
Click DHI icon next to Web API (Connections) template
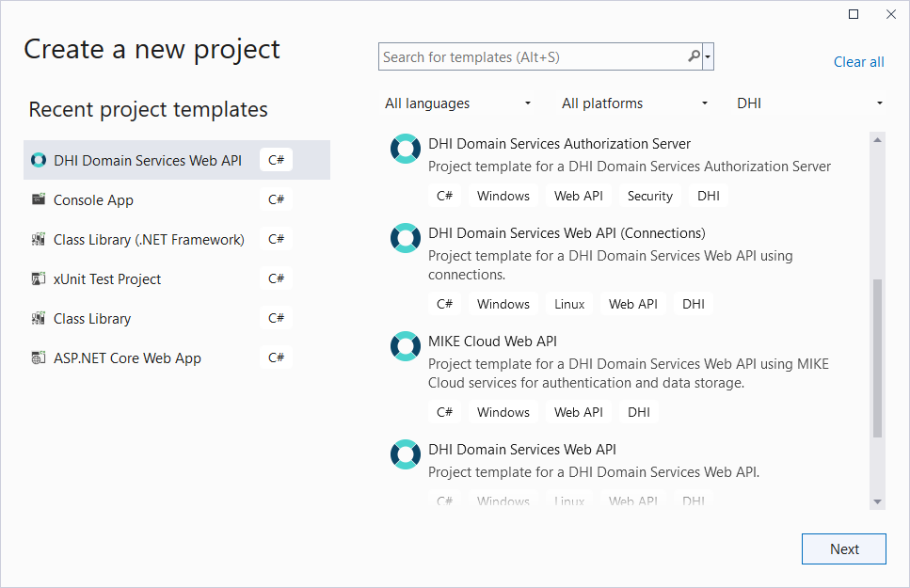405,238
